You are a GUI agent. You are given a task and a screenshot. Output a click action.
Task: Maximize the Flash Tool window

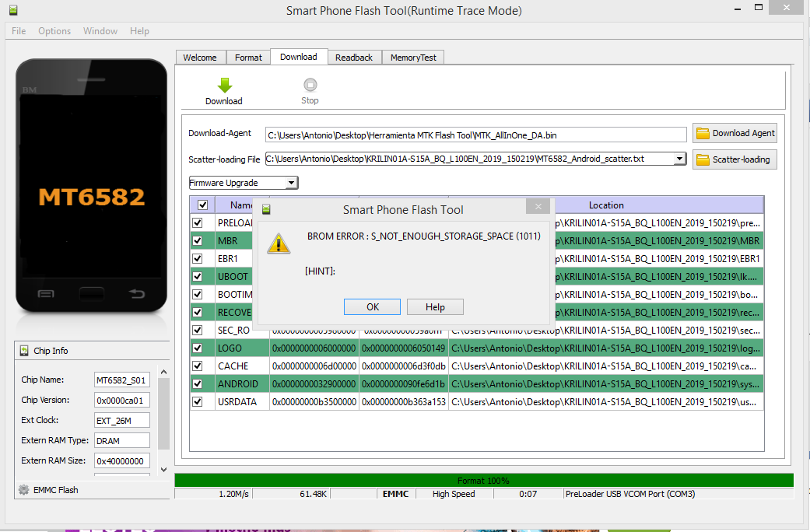point(759,8)
